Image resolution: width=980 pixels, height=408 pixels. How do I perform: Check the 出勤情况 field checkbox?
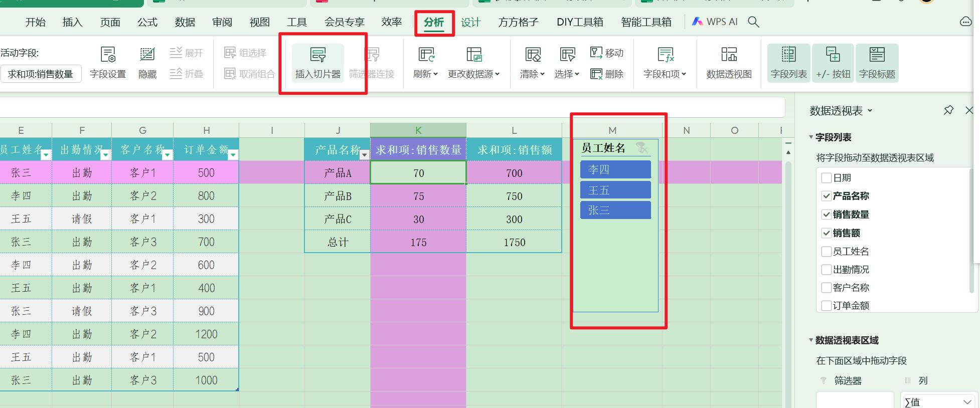(x=827, y=270)
